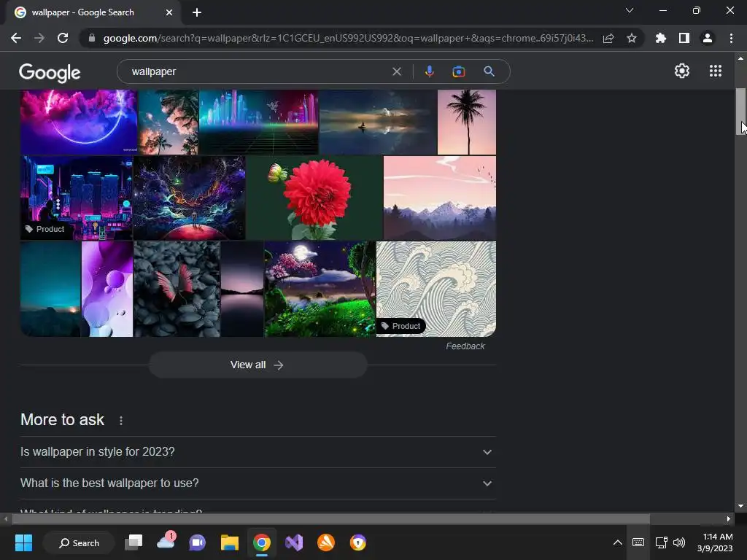This screenshot has width=747, height=560.
Task: Open the starry lake reflection image
Action: tap(378, 122)
